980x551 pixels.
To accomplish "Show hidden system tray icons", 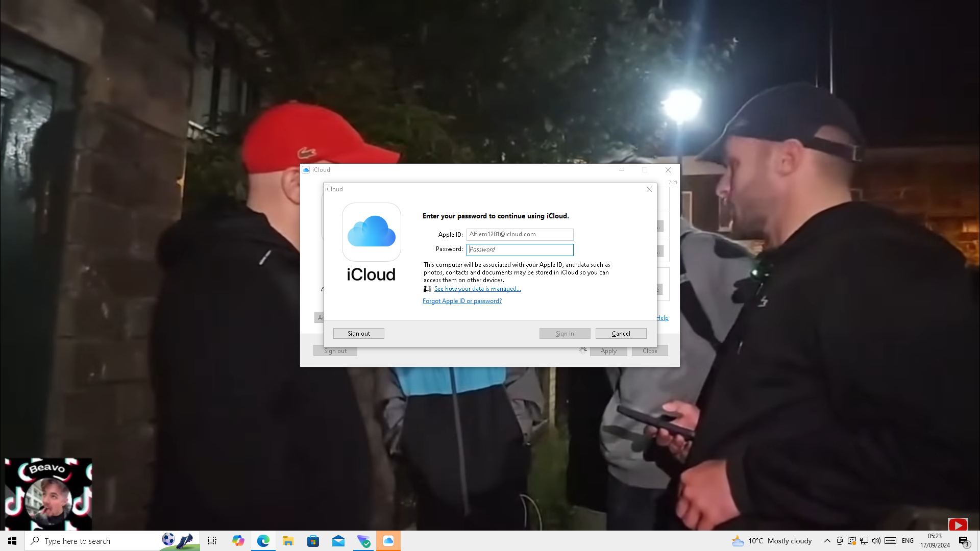I will 827,541.
